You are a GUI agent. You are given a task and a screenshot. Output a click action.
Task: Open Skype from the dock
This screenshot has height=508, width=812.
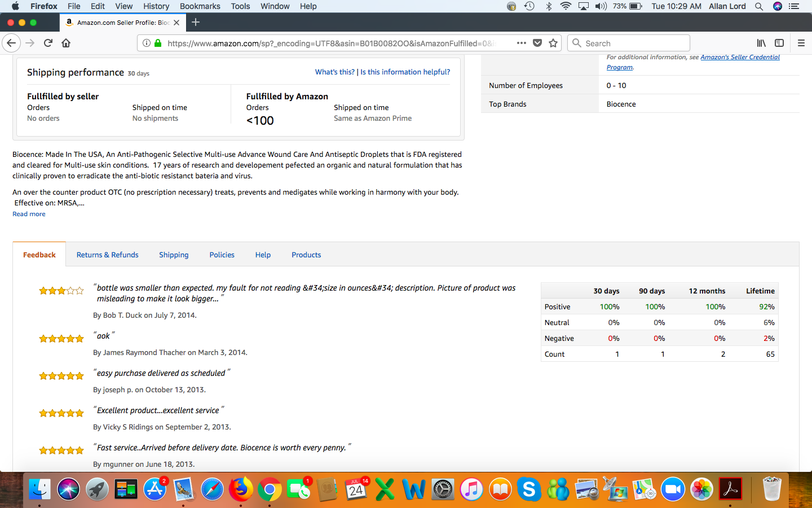pyautogui.click(x=529, y=489)
